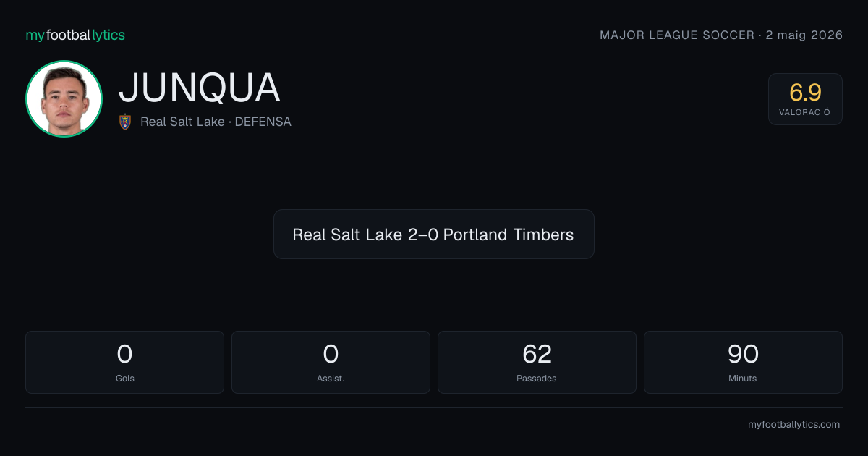Click the 2 maig 2026 match date

804,35
